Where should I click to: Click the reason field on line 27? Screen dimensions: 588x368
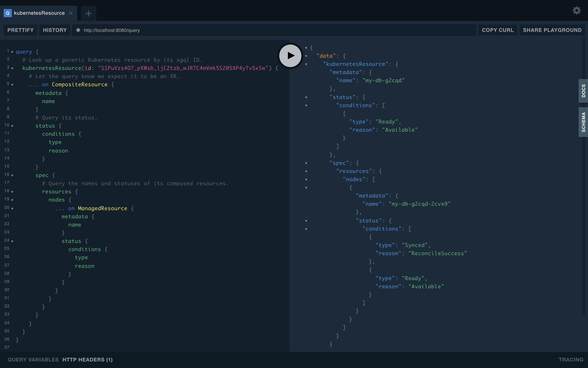pyautogui.click(x=85, y=266)
